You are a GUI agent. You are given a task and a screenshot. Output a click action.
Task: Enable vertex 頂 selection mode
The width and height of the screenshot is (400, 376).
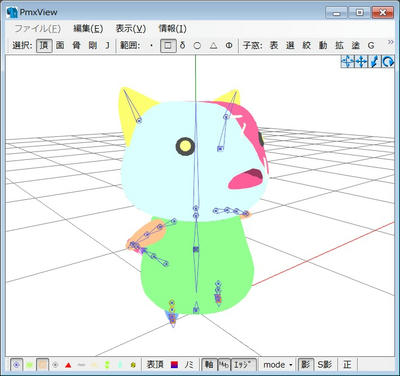[x=44, y=45]
